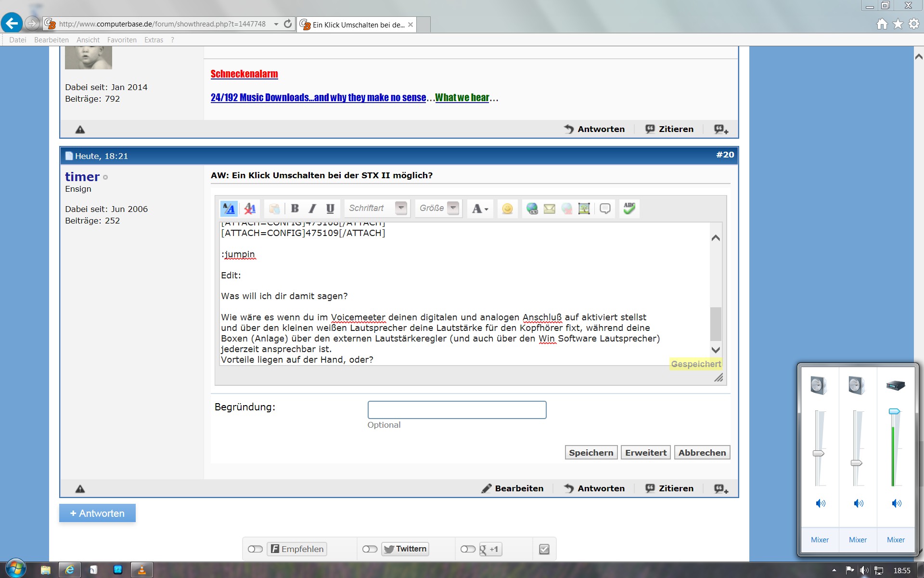The image size is (924, 578).
Task: Click the Begründung text field
Action: (x=457, y=410)
